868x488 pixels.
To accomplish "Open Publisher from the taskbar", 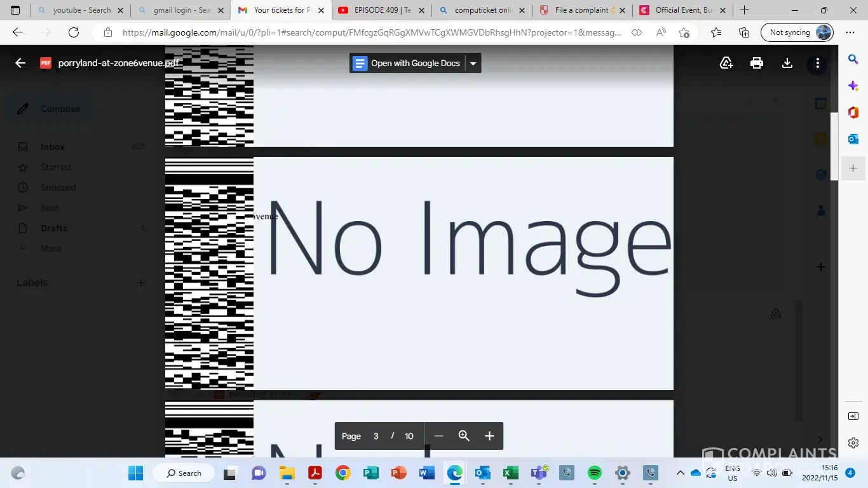I will tap(370, 473).
